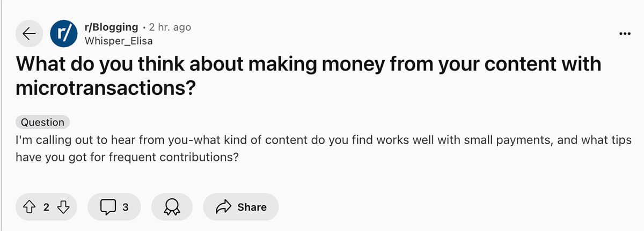644x231 pixels.
Task: Click the Share button label
Action: pyautogui.click(x=252, y=207)
